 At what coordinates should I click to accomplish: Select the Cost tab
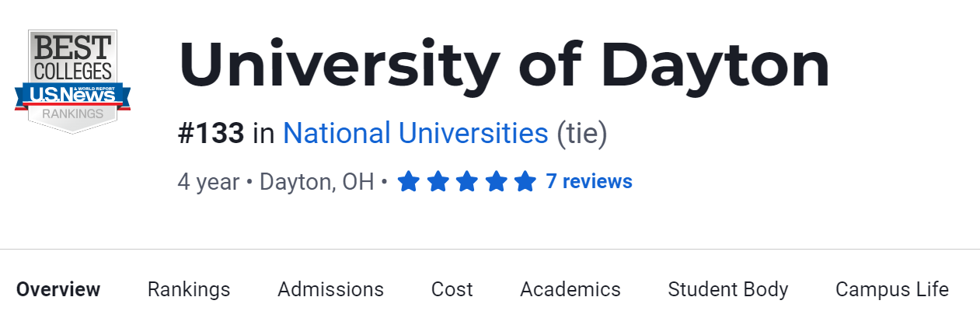tap(452, 290)
